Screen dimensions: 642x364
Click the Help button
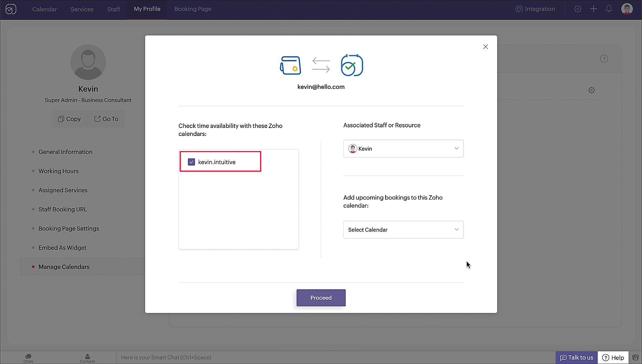613,357
